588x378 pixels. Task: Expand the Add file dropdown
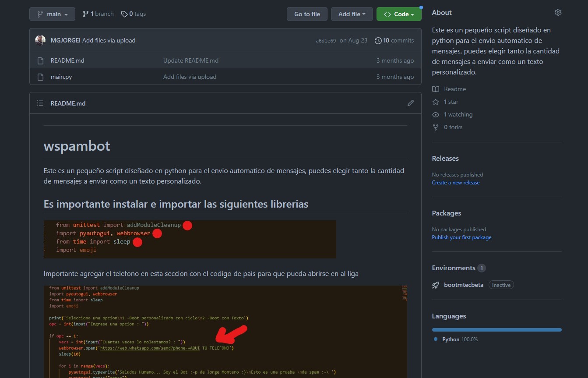pyautogui.click(x=352, y=14)
